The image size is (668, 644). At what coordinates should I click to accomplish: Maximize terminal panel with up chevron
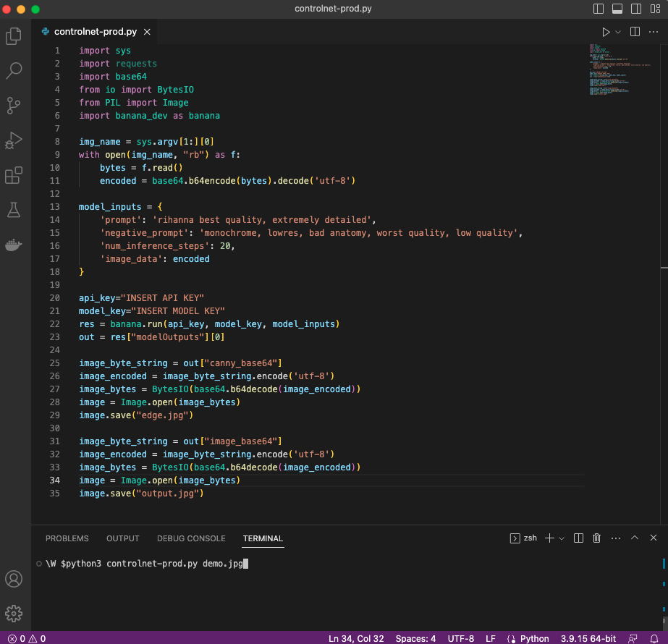pyautogui.click(x=635, y=538)
